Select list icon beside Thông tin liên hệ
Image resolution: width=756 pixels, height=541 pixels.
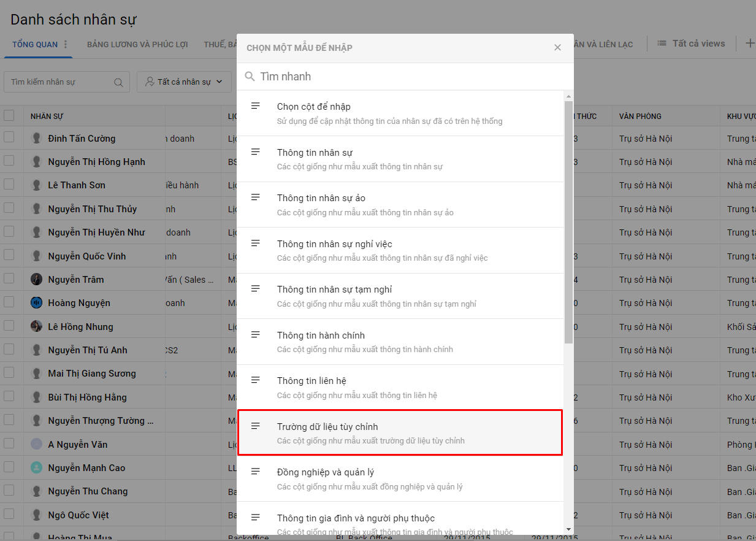point(256,380)
